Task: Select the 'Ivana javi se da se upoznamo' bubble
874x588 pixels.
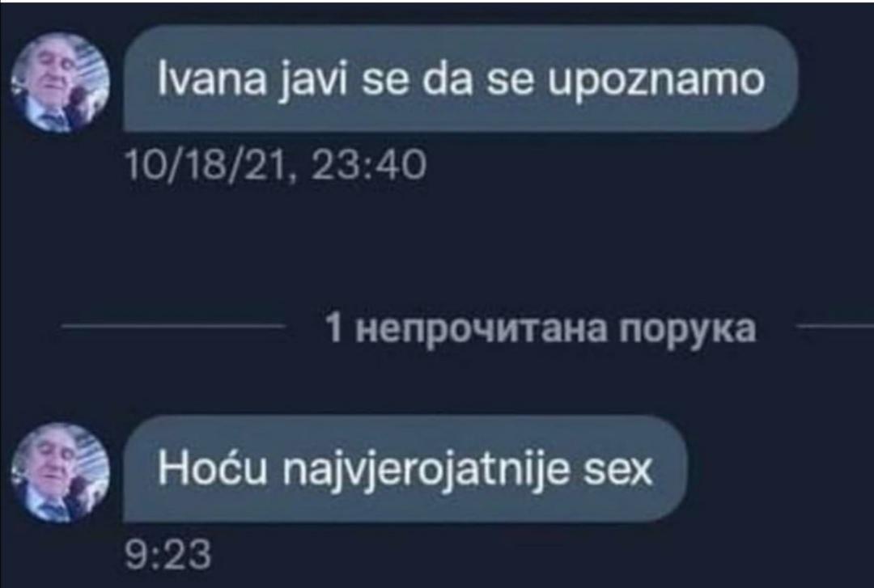Action: pyautogui.click(x=460, y=78)
